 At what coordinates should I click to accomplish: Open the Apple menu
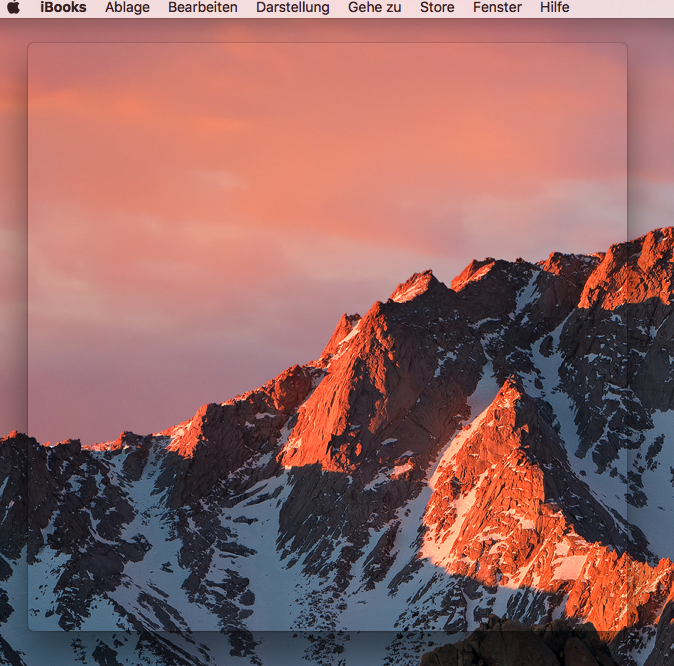tap(13, 8)
